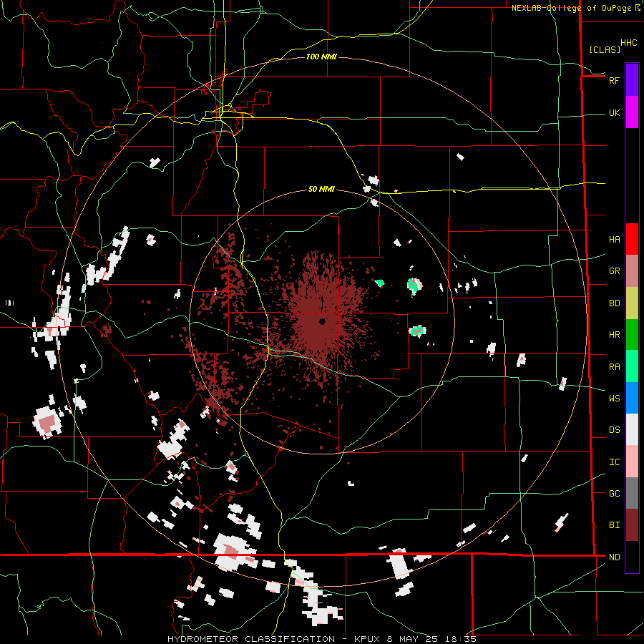The image size is (644, 644).
Task: Choose the blue WS legend swatch
Action: coord(632,398)
